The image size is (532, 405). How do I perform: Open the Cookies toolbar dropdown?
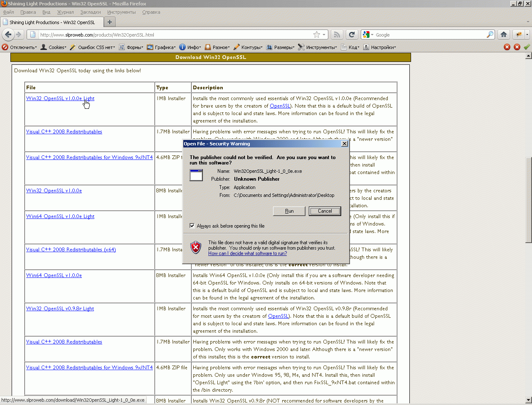tap(53, 47)
